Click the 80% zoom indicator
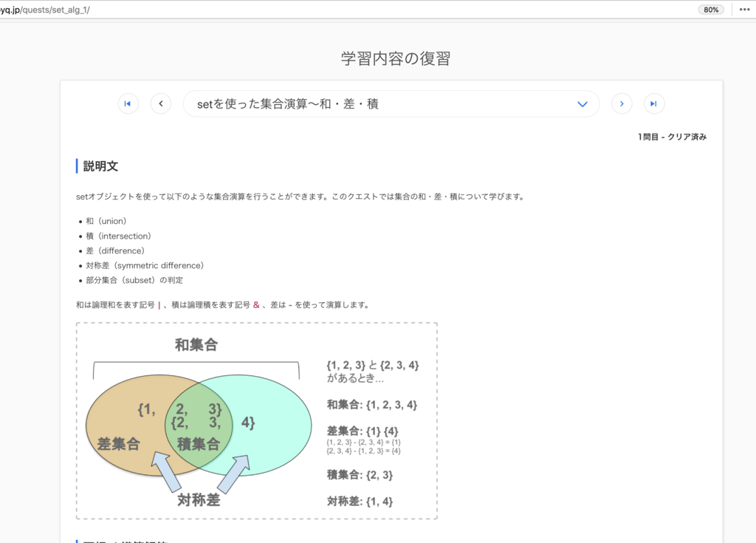This screenshot has width=756, height=543. point(711,10)
